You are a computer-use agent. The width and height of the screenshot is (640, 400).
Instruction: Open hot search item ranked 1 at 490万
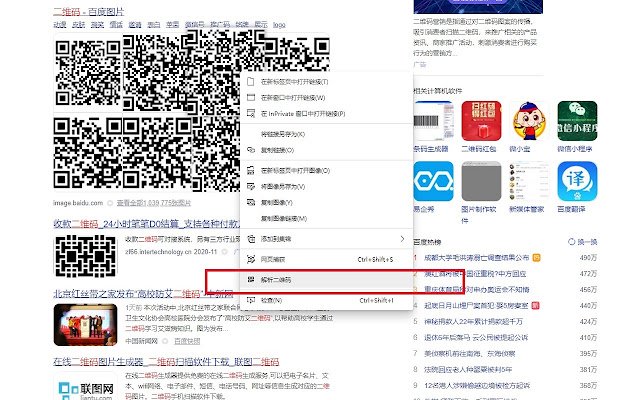click(476, 258)
